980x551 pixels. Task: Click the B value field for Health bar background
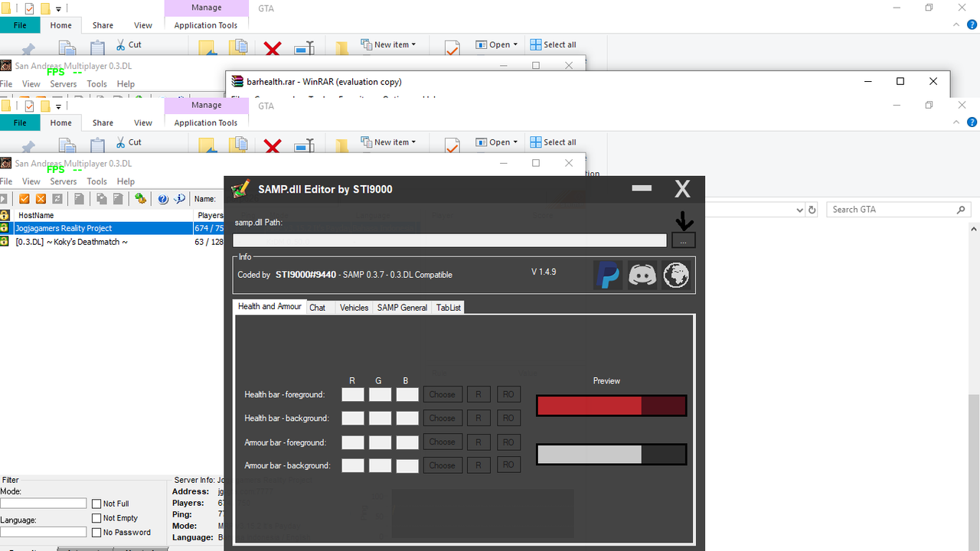click(x=408, y=418)
